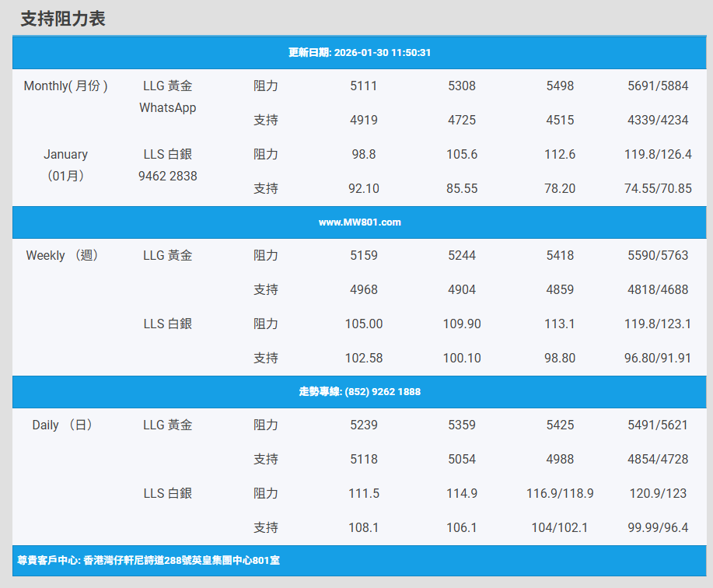Image resolution: width=713 pixels, height=588 pixels.
Task: Click the WhatsApp label under monthly gold
Action: click(x=168, y=108)
